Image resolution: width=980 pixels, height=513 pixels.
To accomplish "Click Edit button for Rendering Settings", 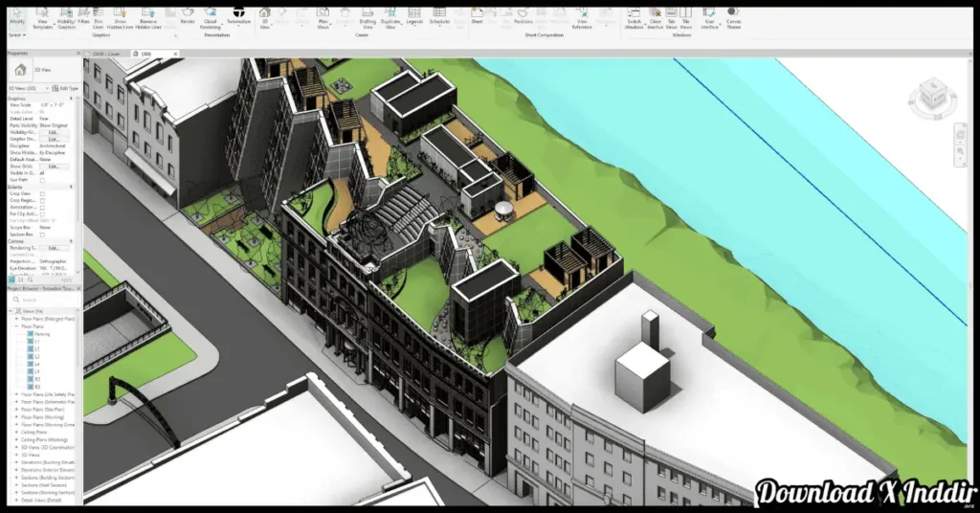I will 54,248.
